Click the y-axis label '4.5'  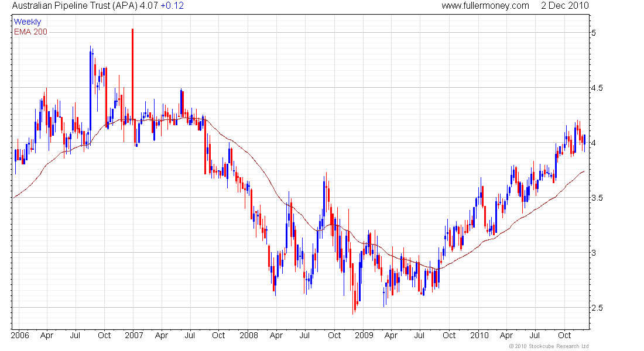(x=597, y=88)
